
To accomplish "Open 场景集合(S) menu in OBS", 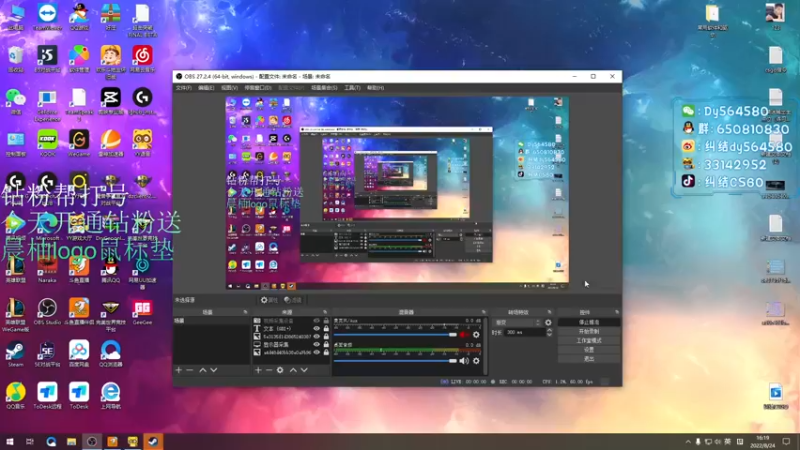I will pos(324,88).
